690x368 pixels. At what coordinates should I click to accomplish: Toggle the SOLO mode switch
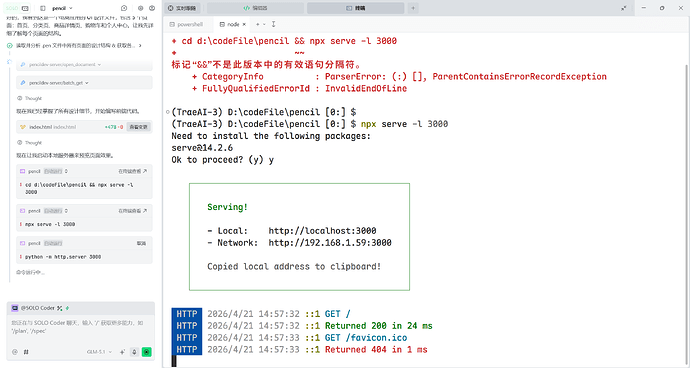pos(18,8)
